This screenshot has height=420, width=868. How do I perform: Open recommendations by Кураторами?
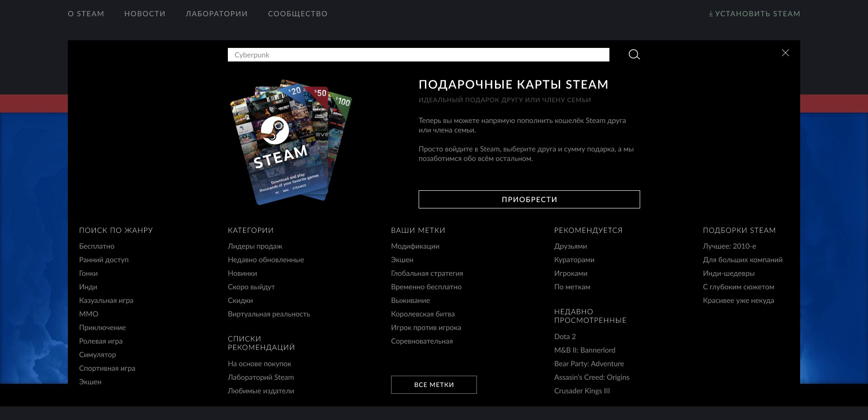pyautogui.click(x=574, y=260)
